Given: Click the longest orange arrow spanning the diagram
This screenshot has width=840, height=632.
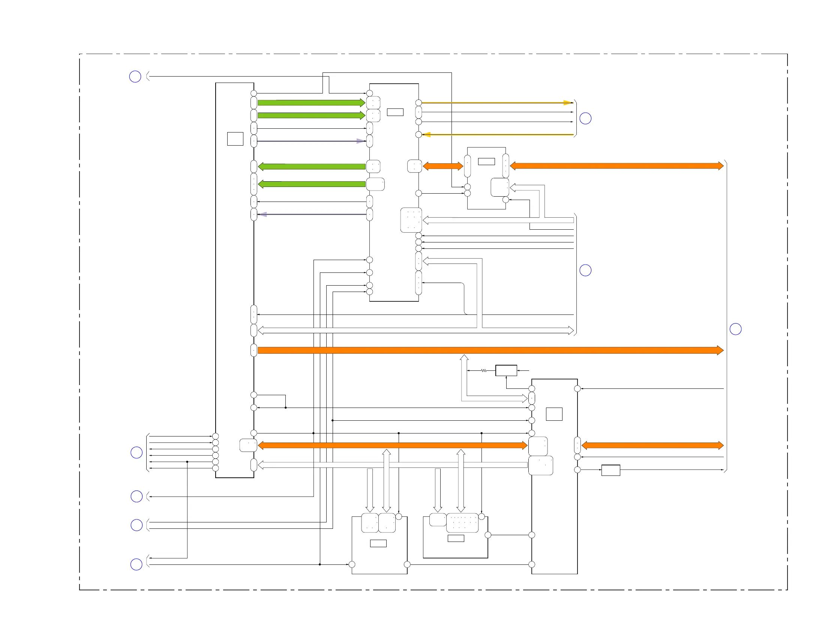Looking at the screenshot, I should (x=490, y=351).
